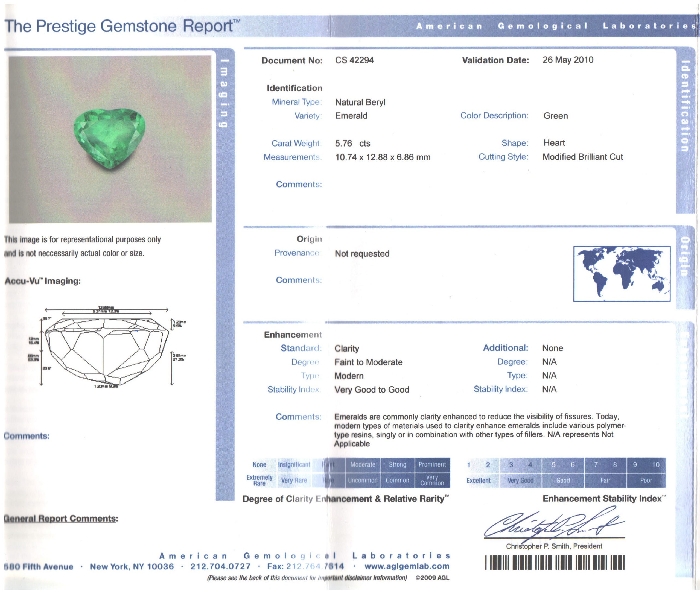Click the Accu-Vu Imaging heading
700x594 pixels.
pos(42,281)
